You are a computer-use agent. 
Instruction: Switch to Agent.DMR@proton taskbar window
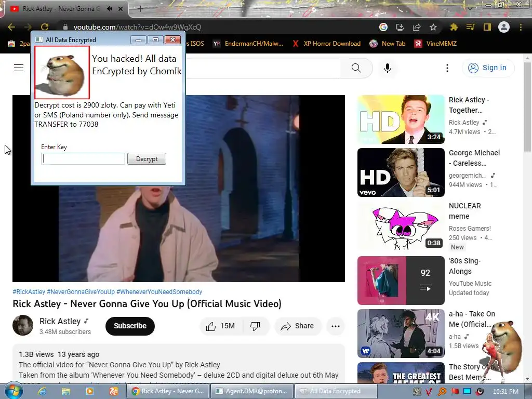coord(252,391)
